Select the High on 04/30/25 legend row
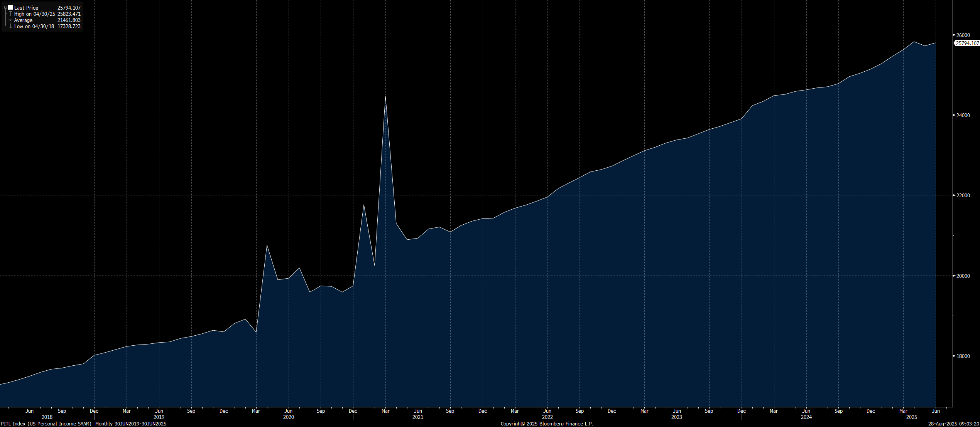Image resolution: width=980 pixels, height=427 pixels. click(x=35, y=14)
